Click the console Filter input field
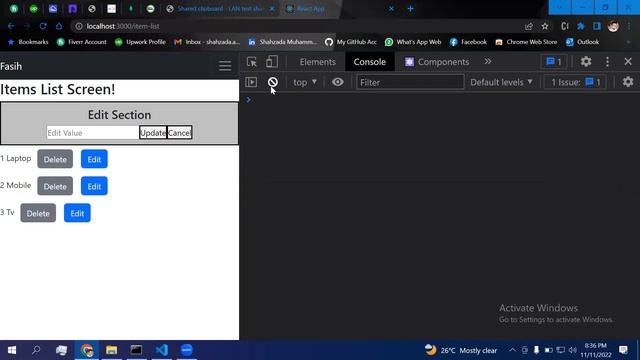 [410, 82]
